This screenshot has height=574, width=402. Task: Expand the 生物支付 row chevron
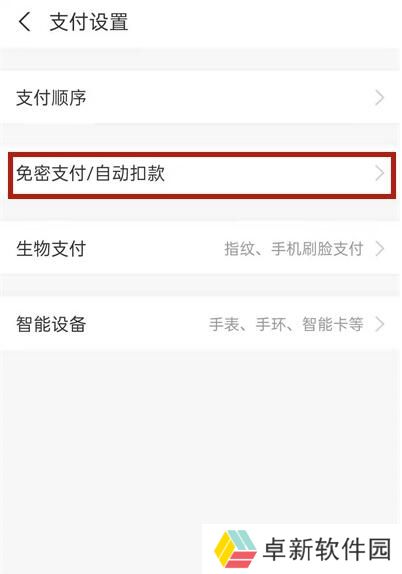pyautogui.click(x=380, y=249)
